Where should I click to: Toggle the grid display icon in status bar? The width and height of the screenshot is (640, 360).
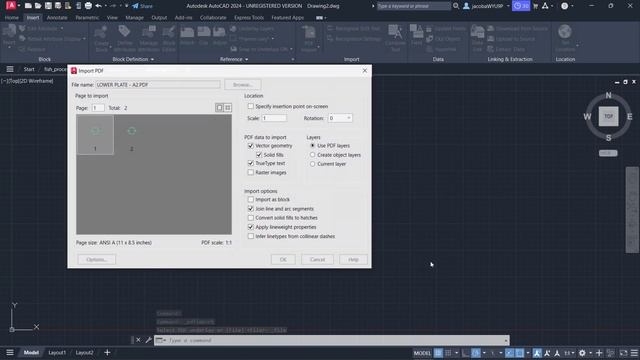click(x=438, y=353)
